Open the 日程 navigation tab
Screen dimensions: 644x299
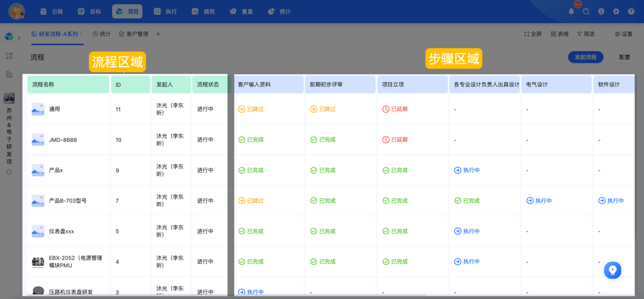tap(52, 11)
